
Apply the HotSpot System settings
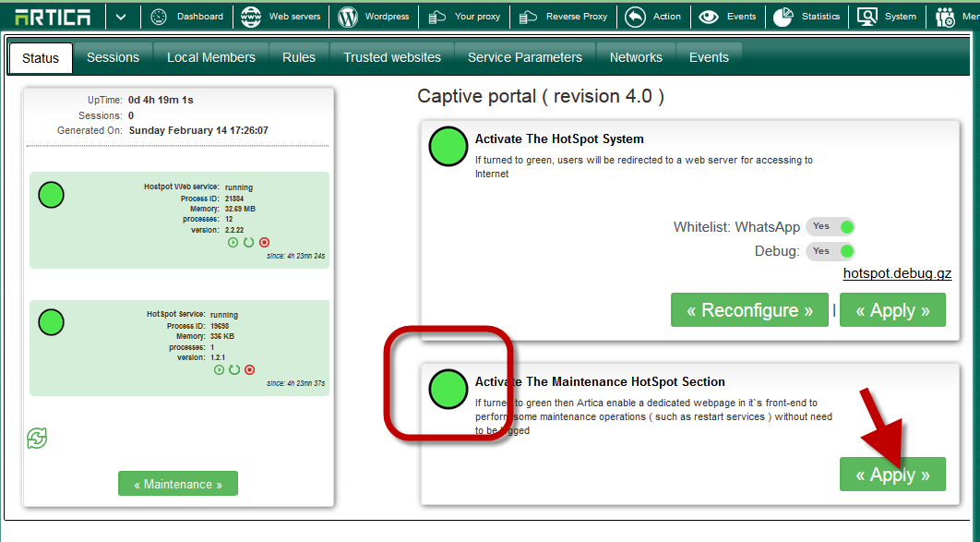892,310
